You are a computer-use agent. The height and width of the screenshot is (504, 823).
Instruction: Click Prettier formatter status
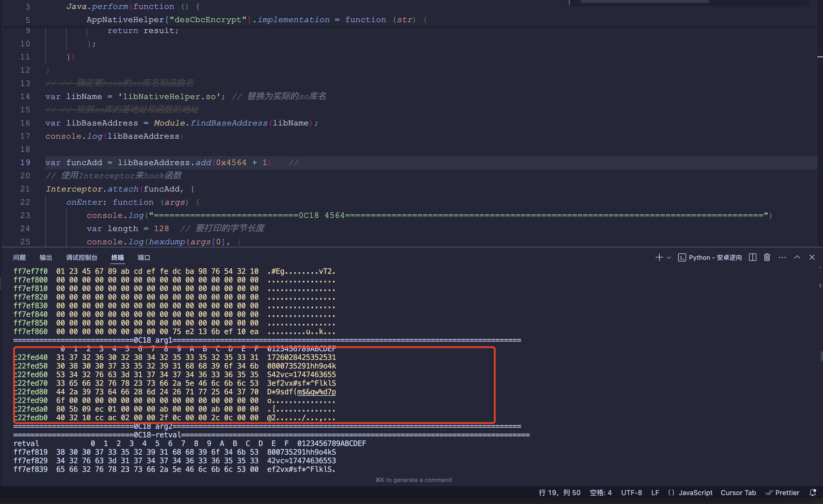pos(782,493)
